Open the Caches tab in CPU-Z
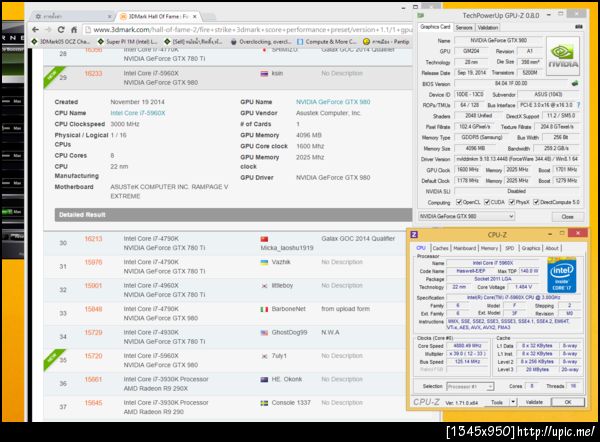Viewport: 600px width, 442px height. [441, 248]
